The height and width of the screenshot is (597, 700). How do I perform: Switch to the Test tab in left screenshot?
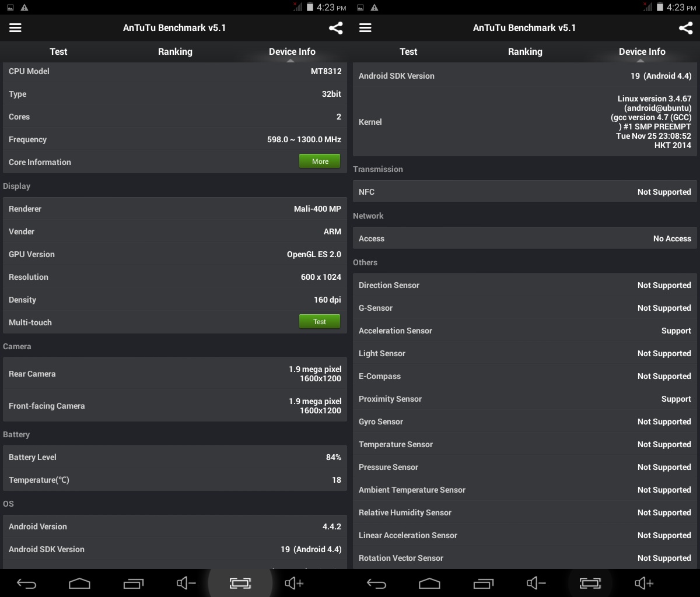coord(58,51)
